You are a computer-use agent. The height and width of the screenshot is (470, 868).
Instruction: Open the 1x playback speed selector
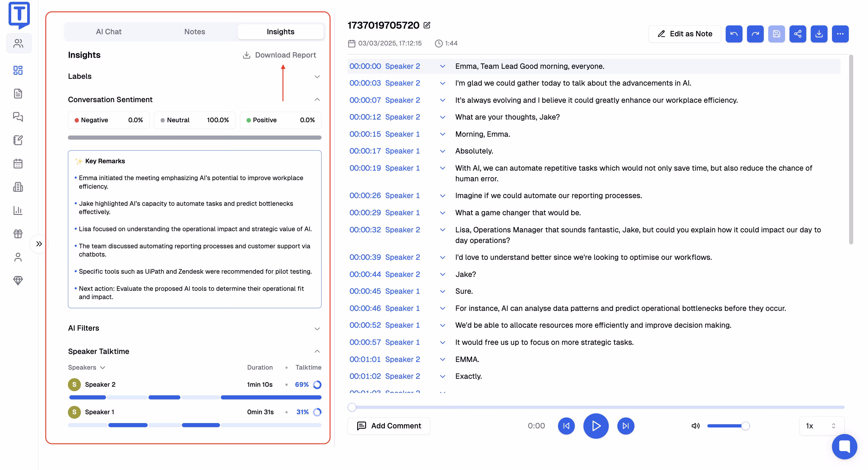[821, 426]
